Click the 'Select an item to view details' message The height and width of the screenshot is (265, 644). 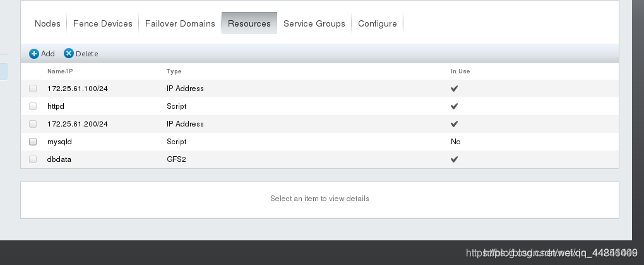click(319, 199)
